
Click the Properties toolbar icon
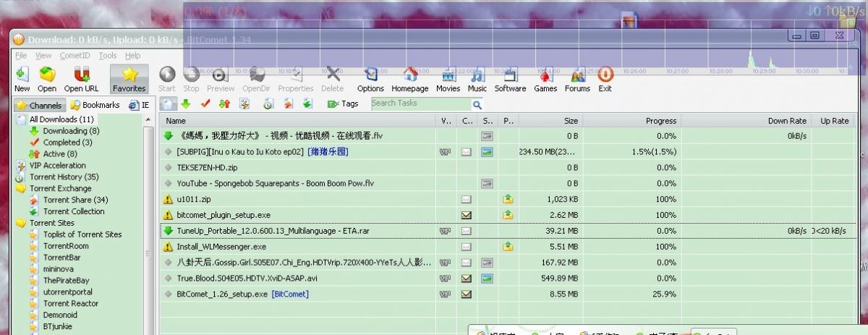click(296, 79)
